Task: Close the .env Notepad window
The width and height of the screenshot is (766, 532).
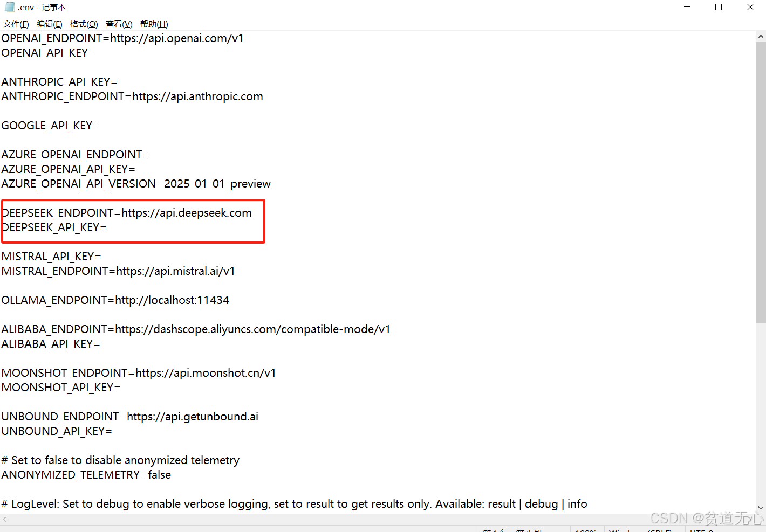Action: [750, 7]
